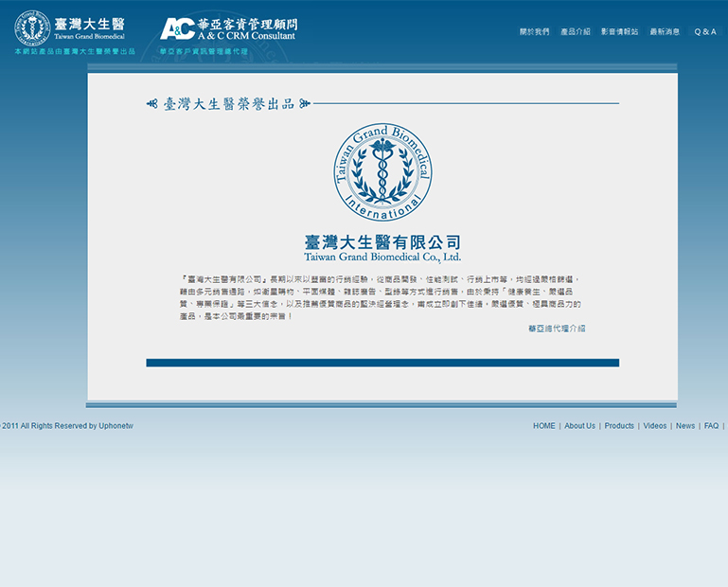Follow the 華亞總代理介紹 link
Screen dimensions: 728x587
[557, 329]
